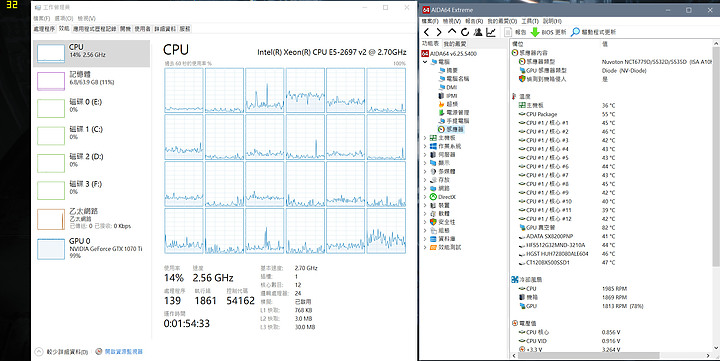Screen dimensions: 720x361
Task: Expand the 伺服器 tree node
Action: tap(425, 155)
